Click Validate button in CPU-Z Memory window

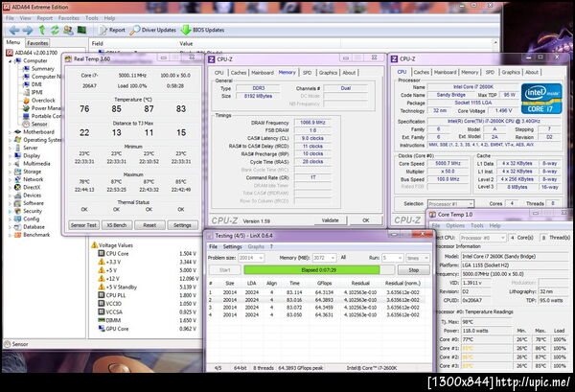click(330, 220)
